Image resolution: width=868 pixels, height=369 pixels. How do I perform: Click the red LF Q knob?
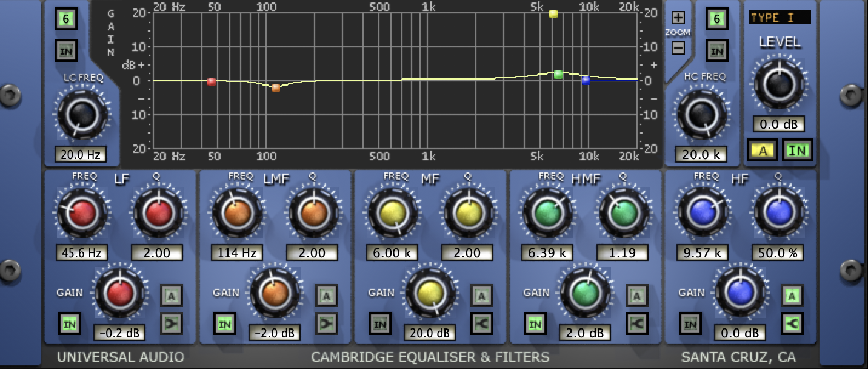(158, 212)
